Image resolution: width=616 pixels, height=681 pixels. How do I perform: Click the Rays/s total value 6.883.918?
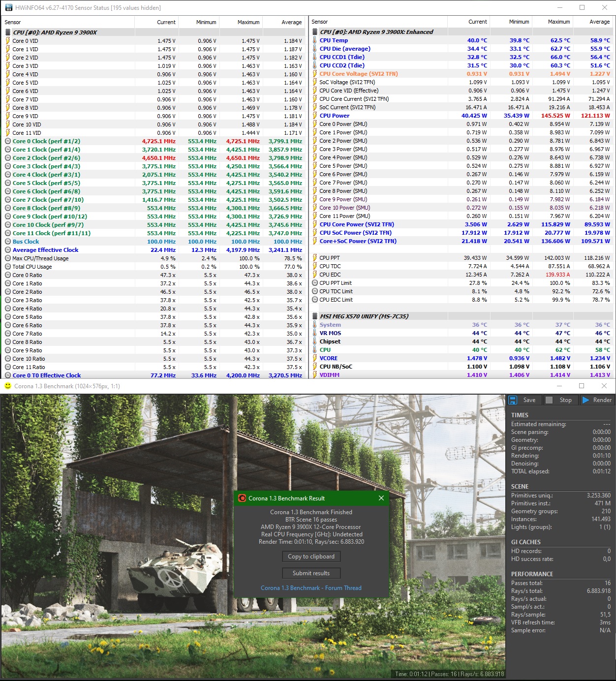pyautogui.click(x=598, y=591)
